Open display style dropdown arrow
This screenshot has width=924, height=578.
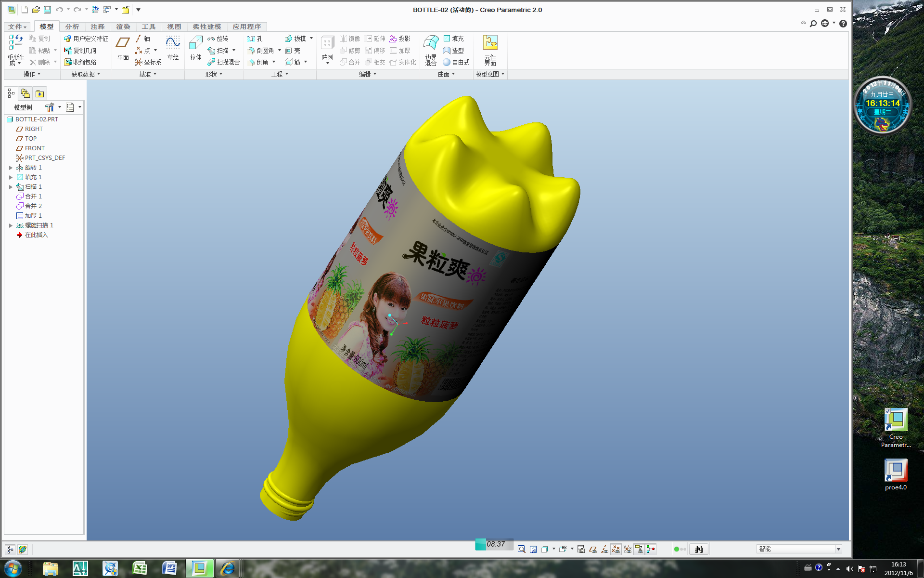[554, 549]
